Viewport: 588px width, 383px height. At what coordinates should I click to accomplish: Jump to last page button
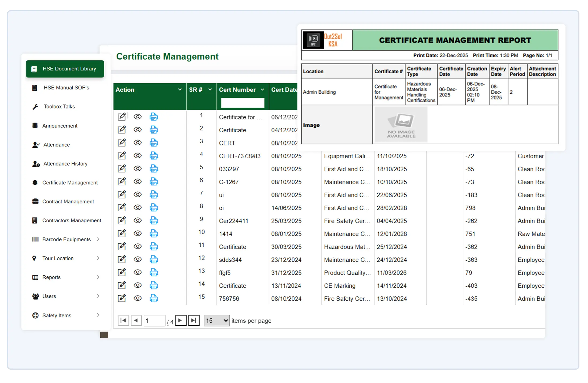pos(194,320)
